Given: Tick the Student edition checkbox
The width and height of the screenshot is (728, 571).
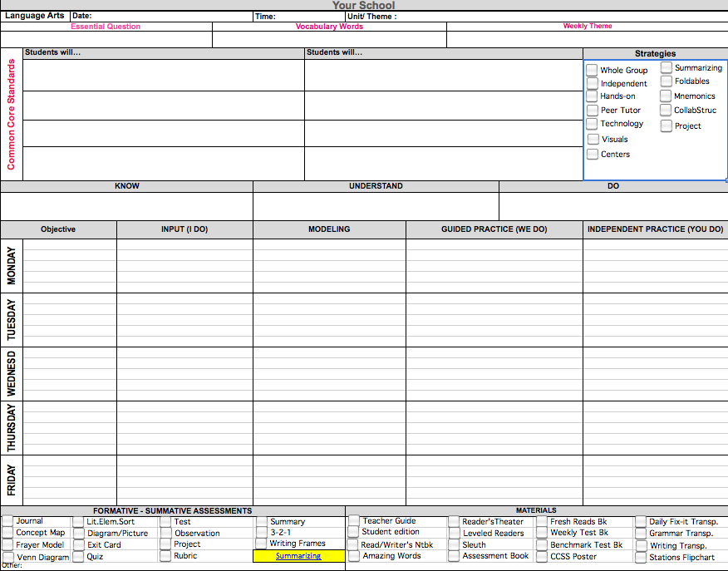Looking at the screenshot, I should tap(353, 532).
